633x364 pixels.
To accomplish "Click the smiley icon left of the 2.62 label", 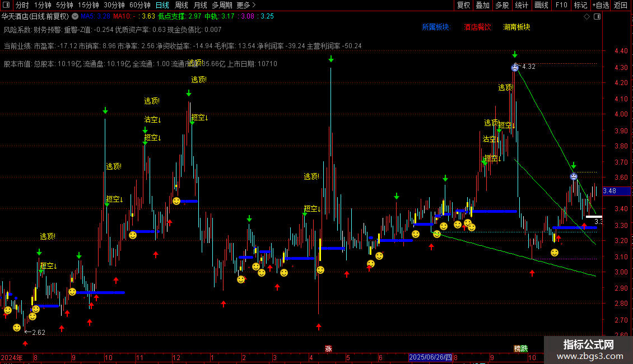I will click(17, 328).
